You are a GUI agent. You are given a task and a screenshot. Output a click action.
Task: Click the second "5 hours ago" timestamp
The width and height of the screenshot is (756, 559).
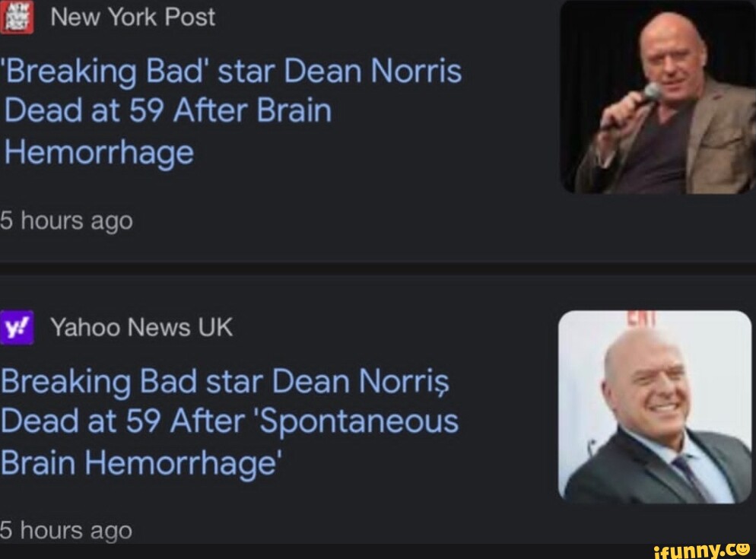point(65,531)
